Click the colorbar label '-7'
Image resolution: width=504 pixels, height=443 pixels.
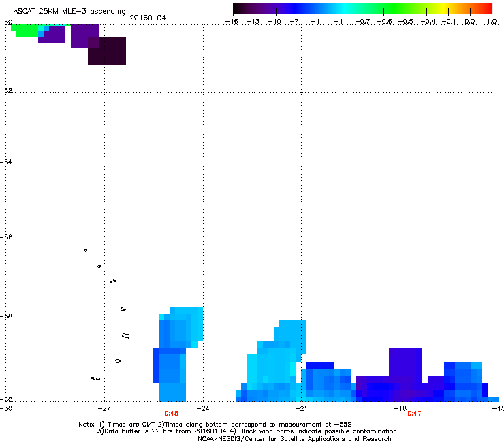295,22
